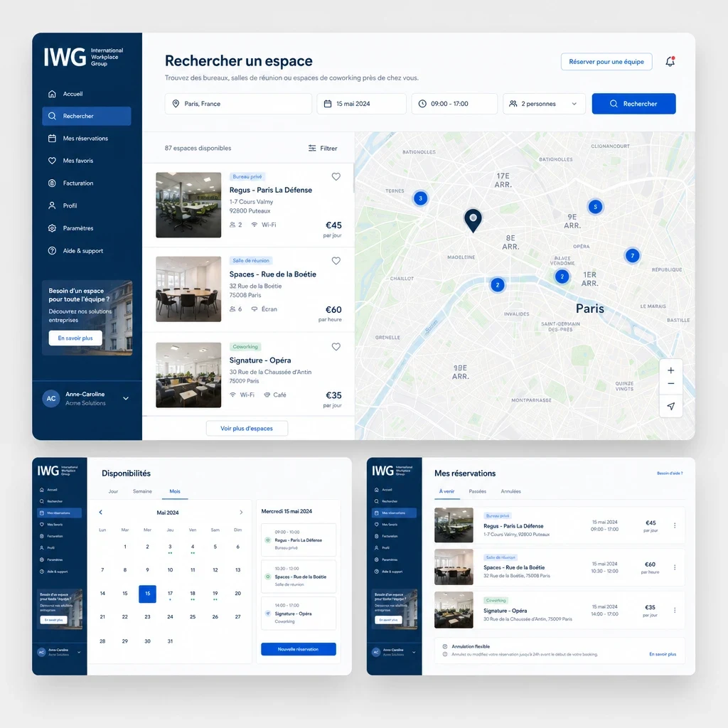Switch to Jour tab in Disponibilités
The image size is (728, 728).
pos(113,491)
